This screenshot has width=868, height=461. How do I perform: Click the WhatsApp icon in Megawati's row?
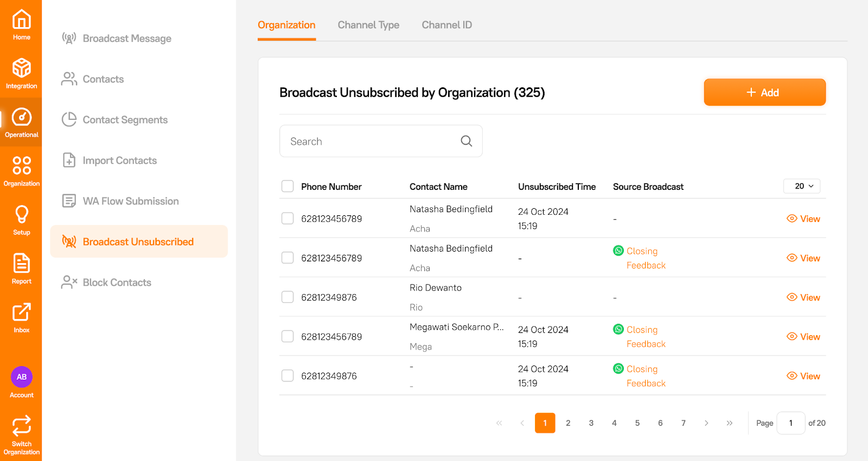618,329
